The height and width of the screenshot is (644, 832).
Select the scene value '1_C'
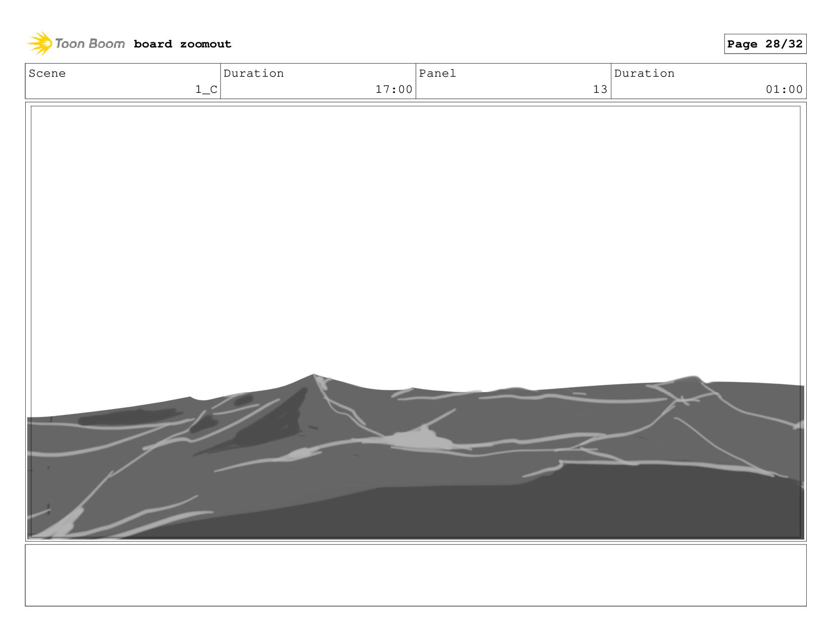point(206,89)
